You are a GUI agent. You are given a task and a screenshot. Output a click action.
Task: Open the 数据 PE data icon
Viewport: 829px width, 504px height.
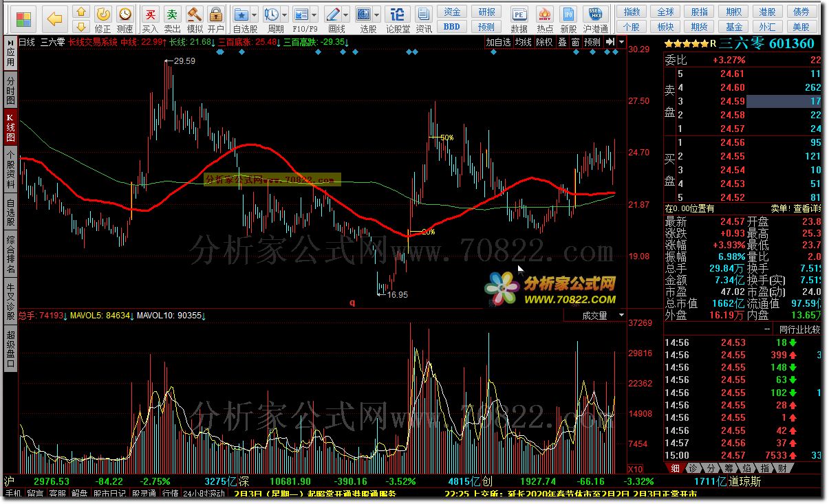(x=519, y=19)
